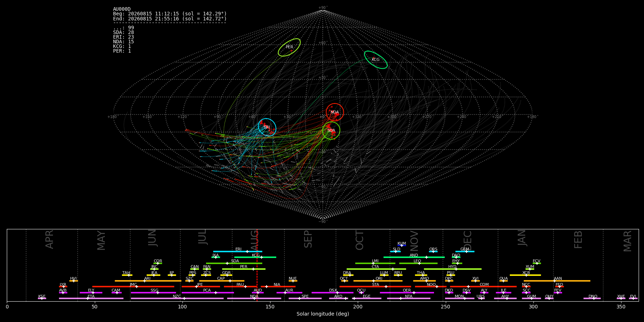Click the KCG radiant ellipse marker
Image resolution: width=644 pixels, height=322 pixels.
coord(376,60)
